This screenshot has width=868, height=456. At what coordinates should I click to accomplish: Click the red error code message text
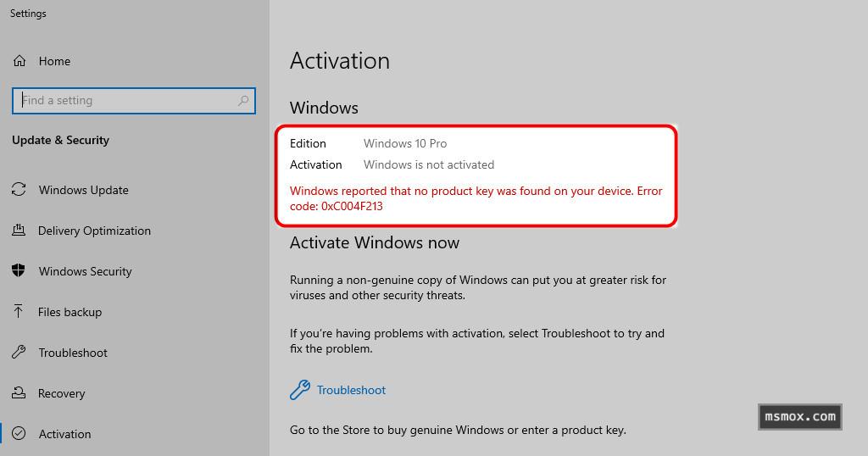pyautogui.click(x=476, y=198)
